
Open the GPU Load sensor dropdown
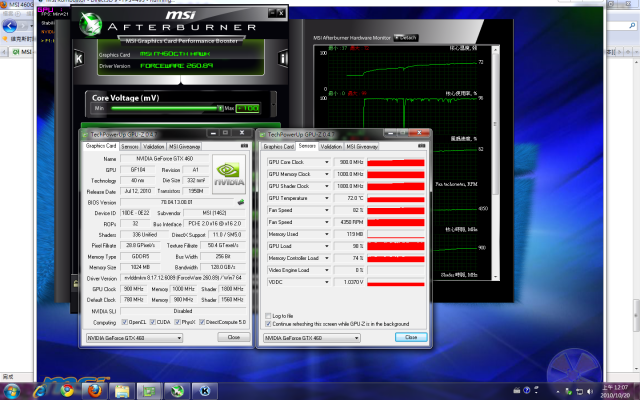pos(327,246)
